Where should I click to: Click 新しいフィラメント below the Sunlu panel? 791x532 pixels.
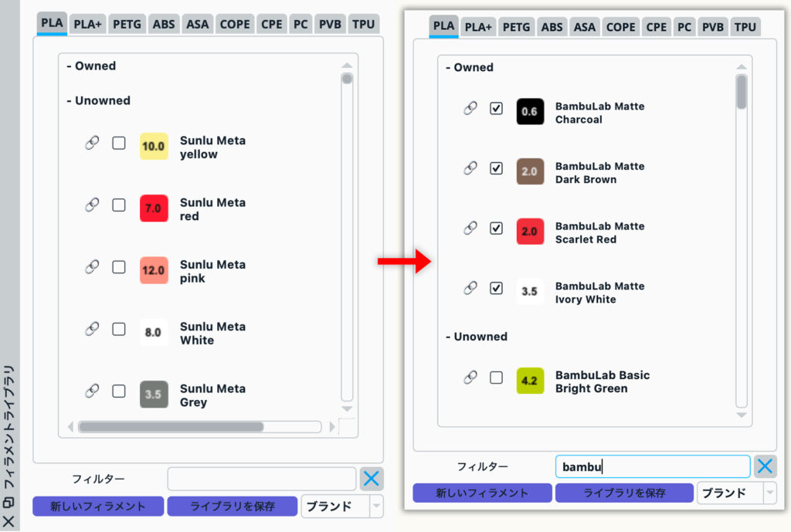pyautogui.click(x=98, y=507)
